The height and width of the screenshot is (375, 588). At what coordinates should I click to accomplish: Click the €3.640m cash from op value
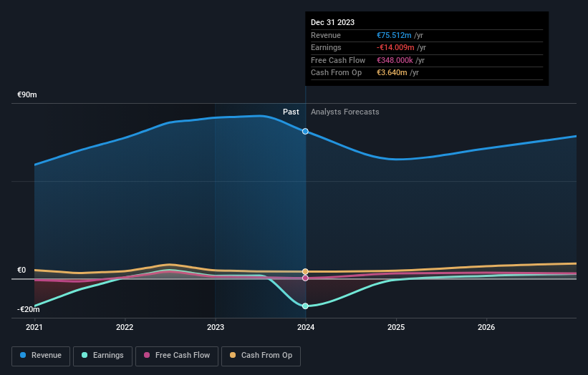click(x=392, y=73)
